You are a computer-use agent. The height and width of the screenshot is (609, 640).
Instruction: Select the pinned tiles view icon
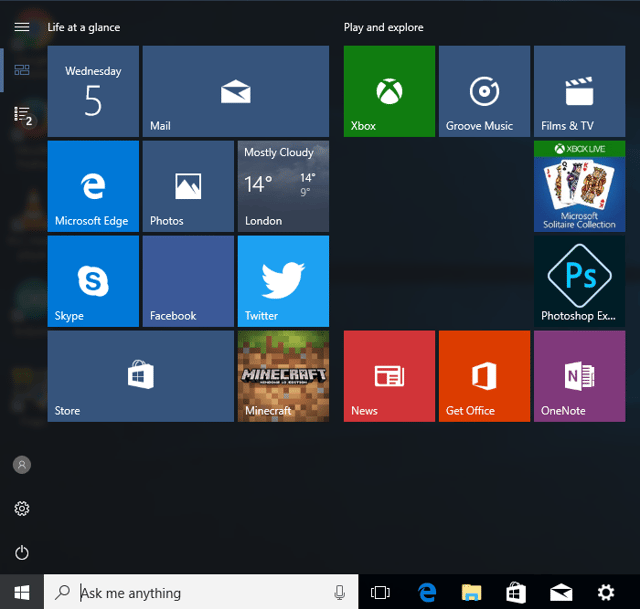tap(22, 70)
